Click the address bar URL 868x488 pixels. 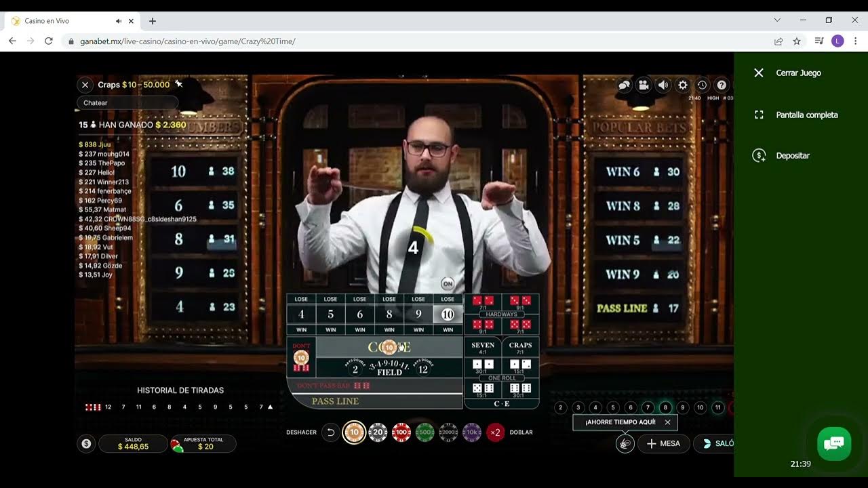(188, 41)
